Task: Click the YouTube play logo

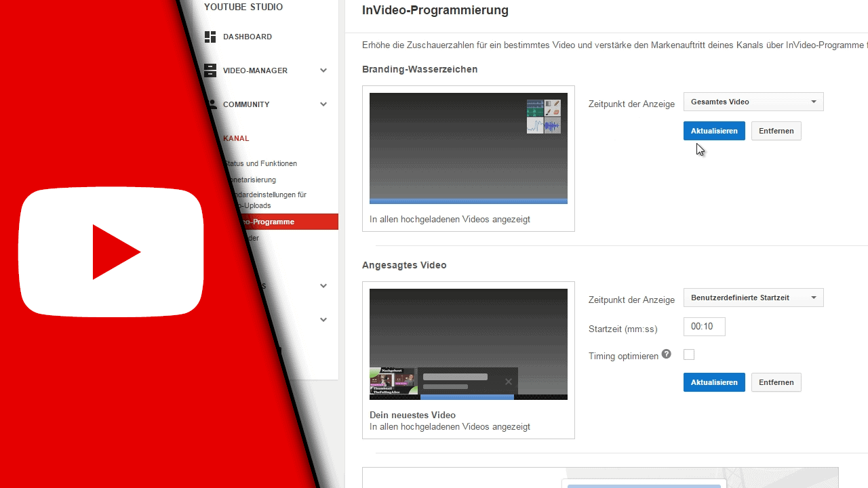Action: pos(111,252)
